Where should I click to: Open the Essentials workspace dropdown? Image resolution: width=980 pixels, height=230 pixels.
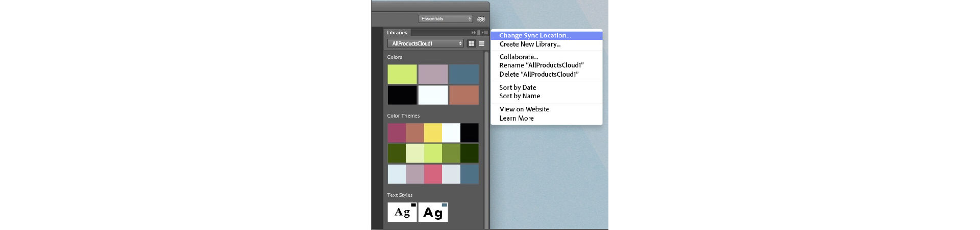click(446, 19)
